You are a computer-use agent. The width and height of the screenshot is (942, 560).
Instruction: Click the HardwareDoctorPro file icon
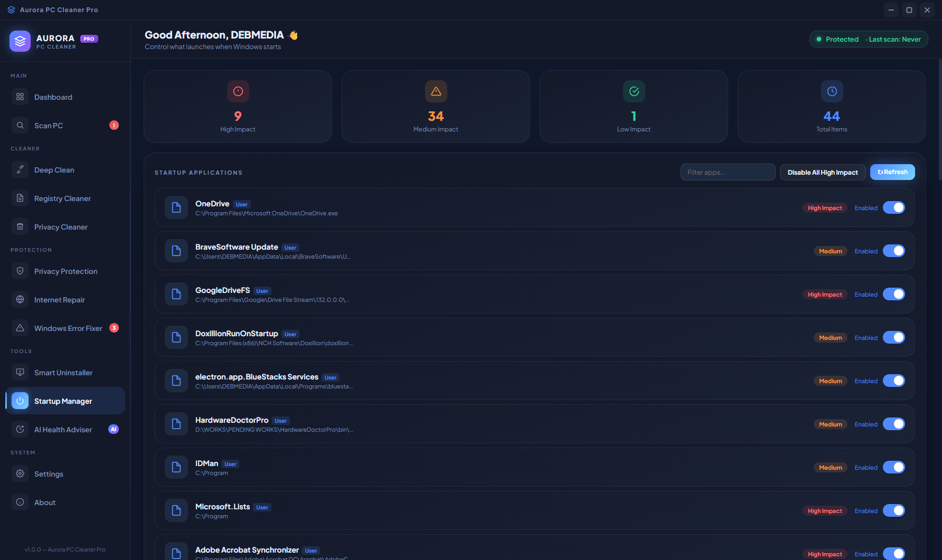[x=176, y=424]
